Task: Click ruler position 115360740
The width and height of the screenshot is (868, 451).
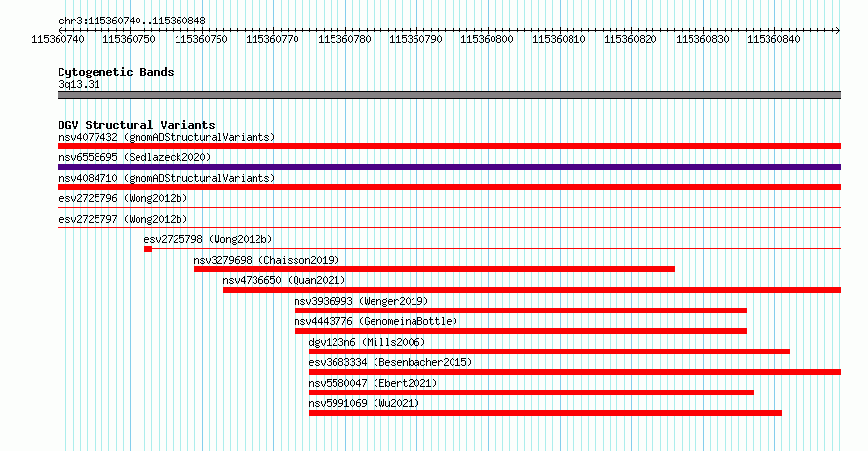Action: pyautogui.click(x=59, y=39)
